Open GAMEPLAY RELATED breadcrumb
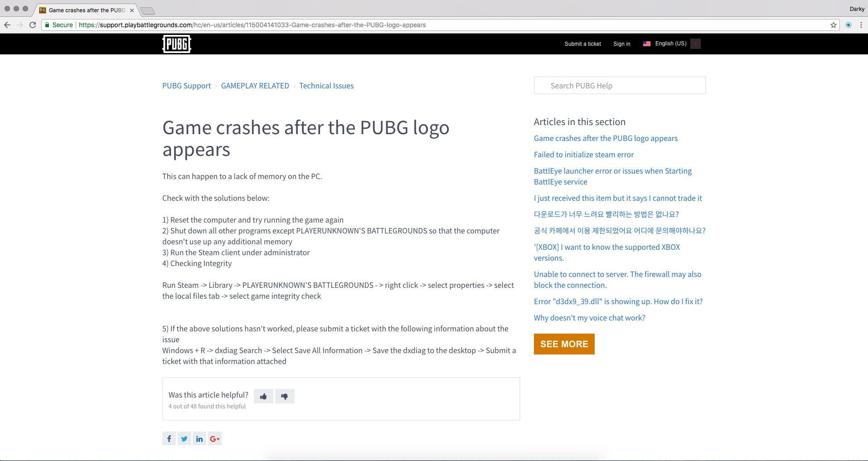 (x=255, y=86)
